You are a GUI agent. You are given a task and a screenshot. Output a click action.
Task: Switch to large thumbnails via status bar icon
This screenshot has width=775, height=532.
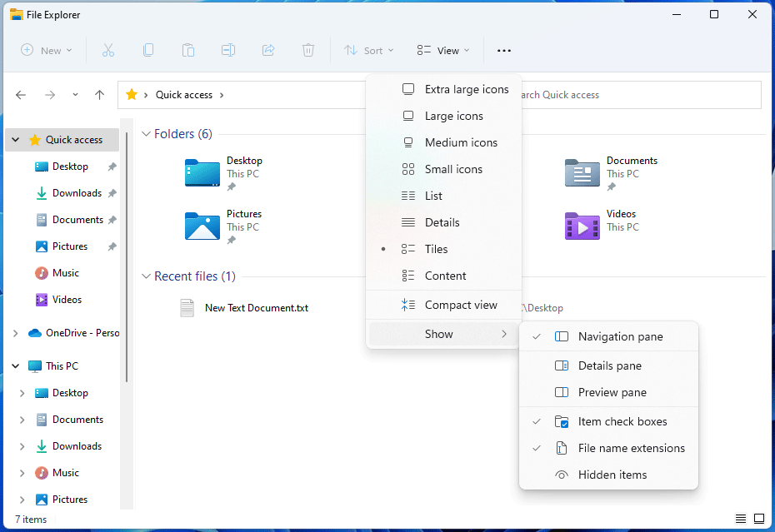[759, 519]
